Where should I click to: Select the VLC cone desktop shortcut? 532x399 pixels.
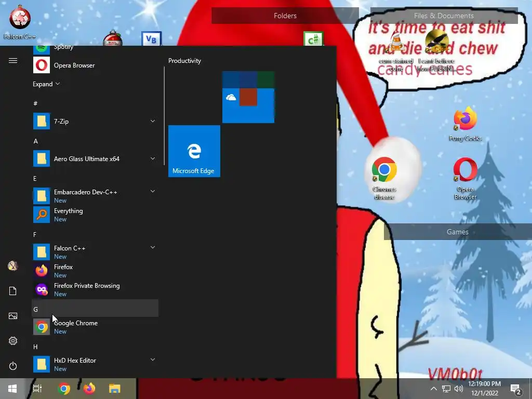tap(396, 51)
